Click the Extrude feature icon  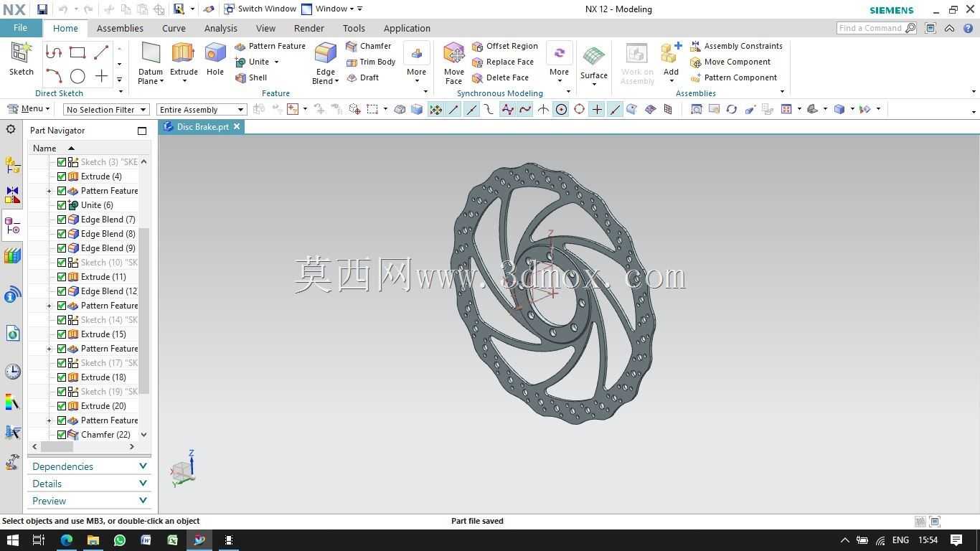tap(184, 58)
